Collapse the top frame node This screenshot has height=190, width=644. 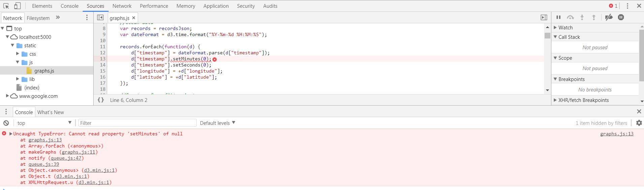point(3,28)
